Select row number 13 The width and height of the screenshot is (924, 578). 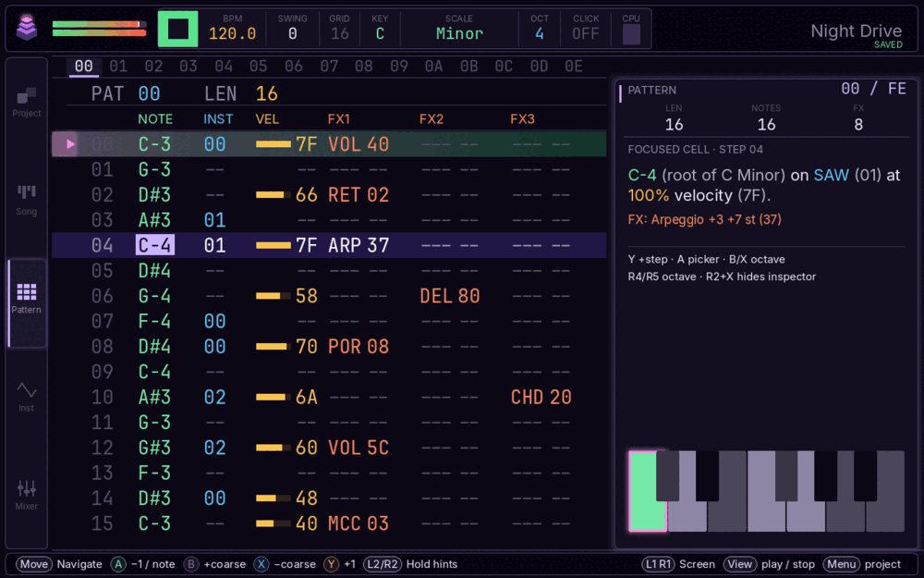pyautogui.click(x=102, y=473)
